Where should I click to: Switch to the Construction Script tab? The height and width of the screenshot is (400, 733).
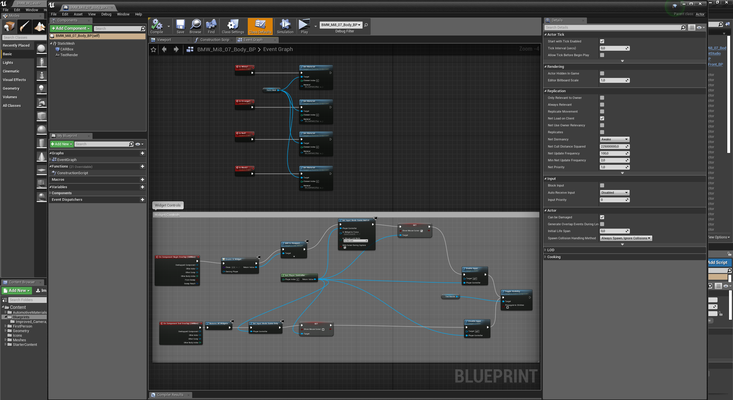tap(211, 39)
